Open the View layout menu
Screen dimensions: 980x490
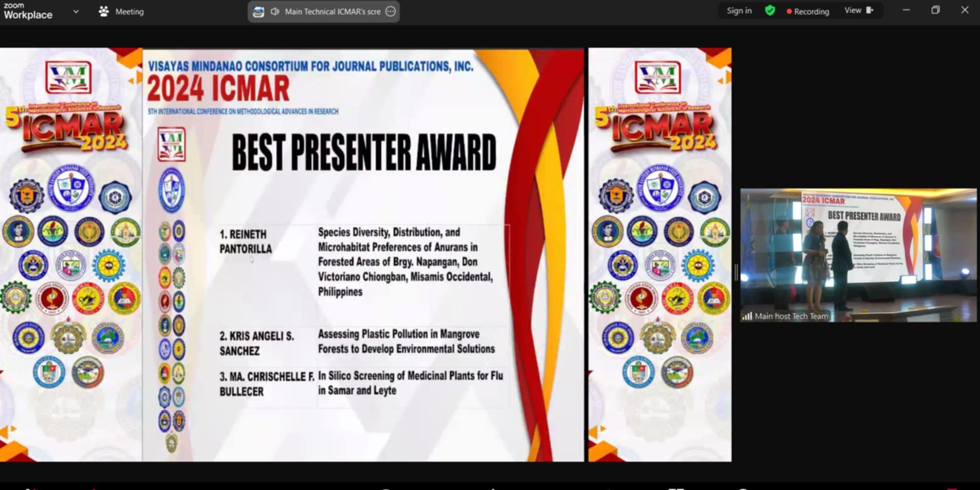(859, 10)
